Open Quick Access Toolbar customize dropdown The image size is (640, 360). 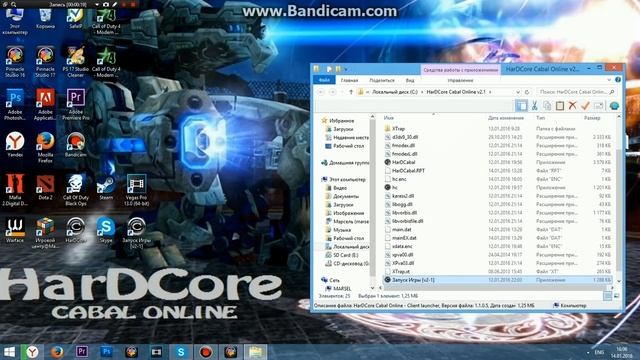tap(346, 69)
